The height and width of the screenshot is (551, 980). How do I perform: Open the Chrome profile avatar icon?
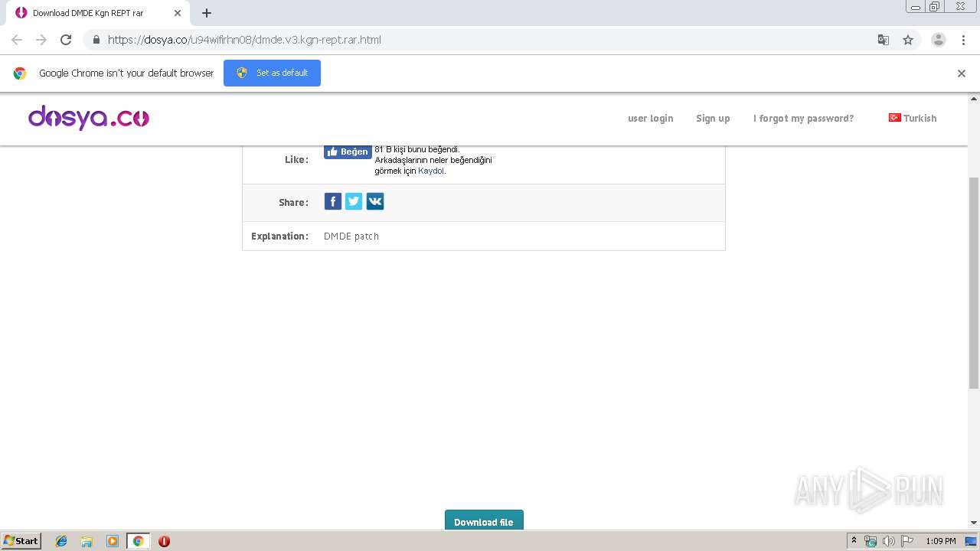click(x=939, y=40)
